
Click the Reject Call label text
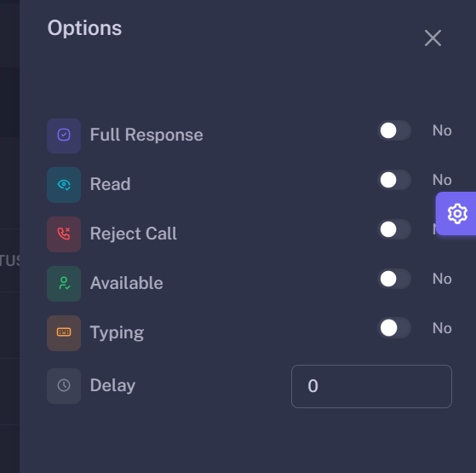tap(134, 234)
